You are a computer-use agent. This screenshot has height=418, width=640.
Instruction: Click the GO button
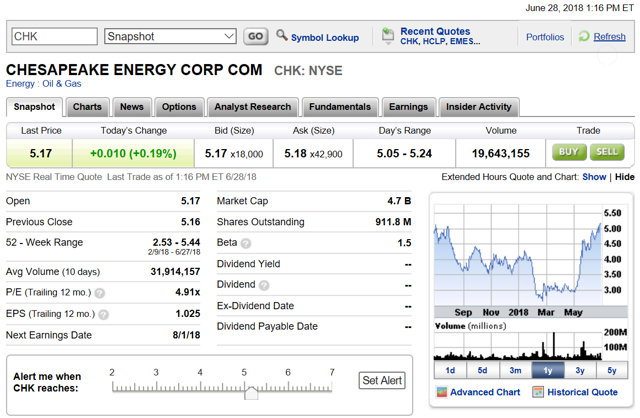click(256, 36)
